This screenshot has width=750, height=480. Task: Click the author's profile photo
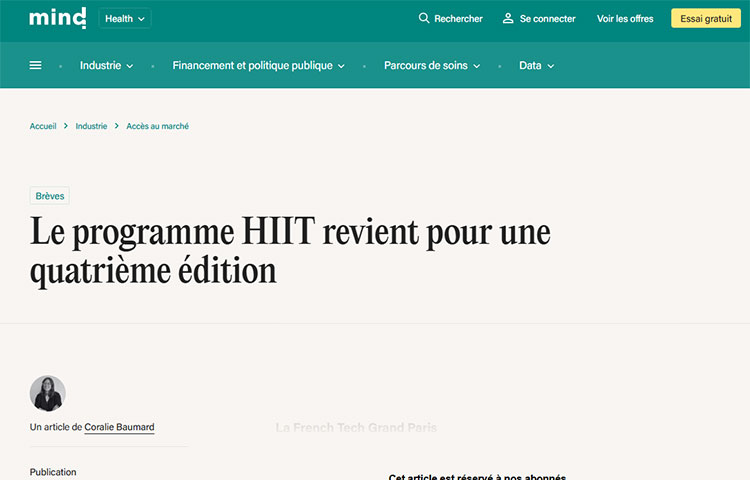(x=48, y=394)
